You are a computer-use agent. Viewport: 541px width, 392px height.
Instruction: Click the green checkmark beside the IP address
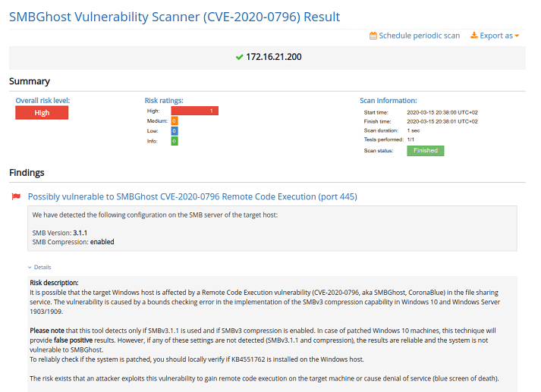[x=239, y=57]
